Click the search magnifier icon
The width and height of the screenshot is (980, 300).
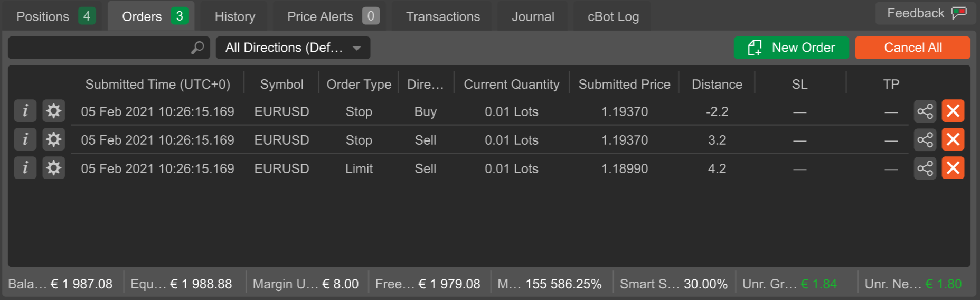(x=197, y=48)
